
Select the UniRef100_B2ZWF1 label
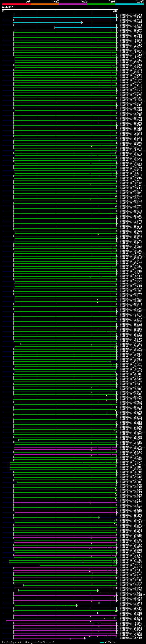pyautogui.click(x=131, y=354)
